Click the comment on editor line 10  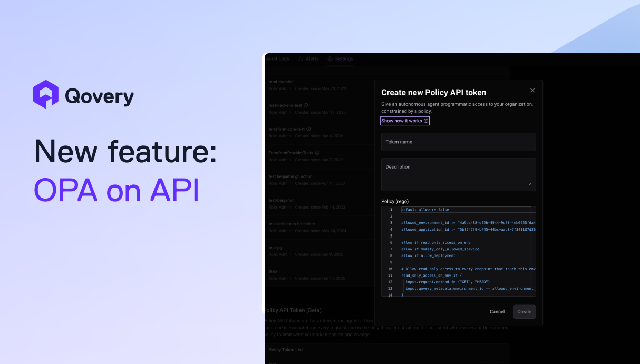point(468,269)
